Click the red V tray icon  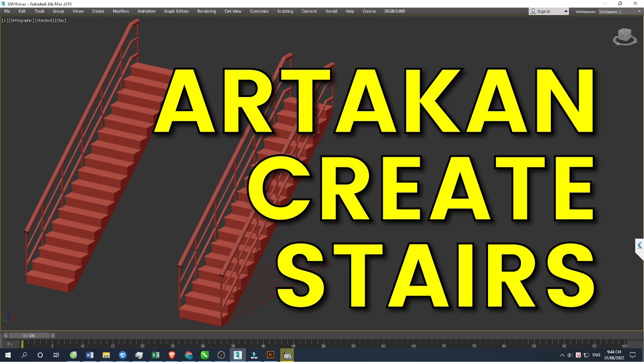579,355
